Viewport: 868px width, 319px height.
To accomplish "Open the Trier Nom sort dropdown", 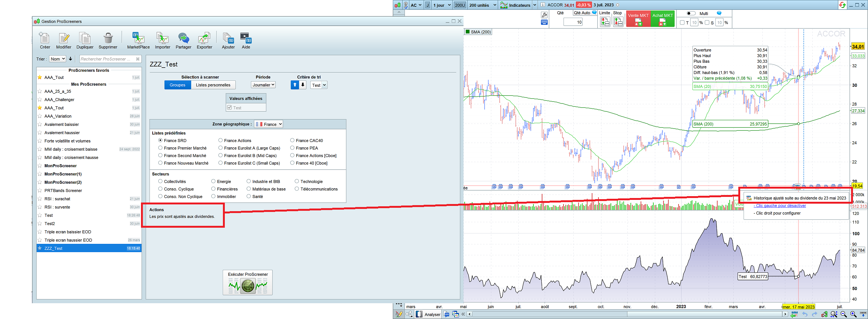I will click(x=58, y=59).
